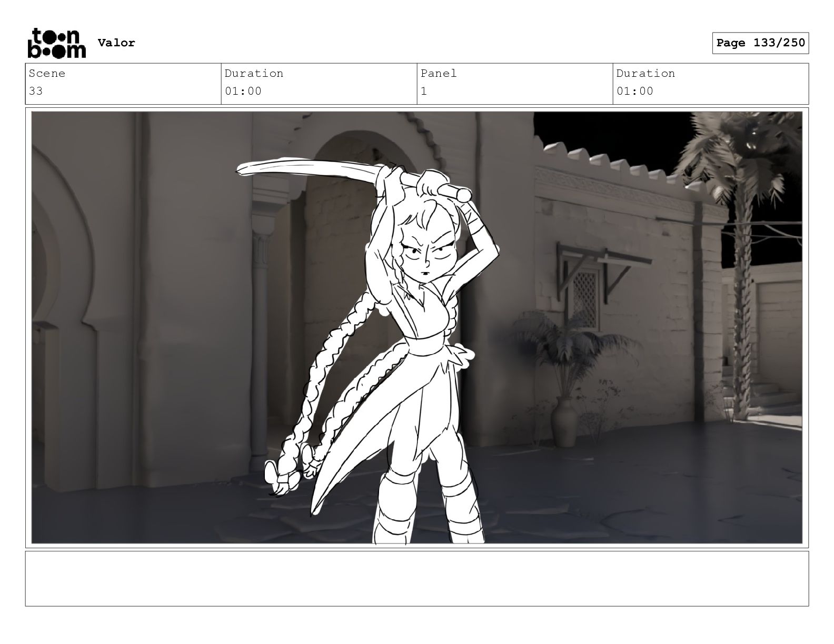Click the Toon Boom logo
Viewport: 834px width, 644px height.
click(x=56, y=43)
